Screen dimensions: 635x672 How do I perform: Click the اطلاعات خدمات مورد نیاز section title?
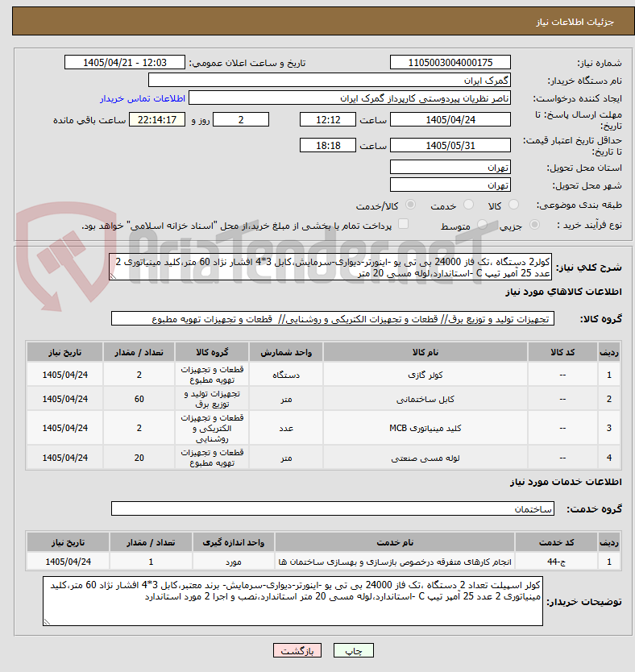[566, 482]
